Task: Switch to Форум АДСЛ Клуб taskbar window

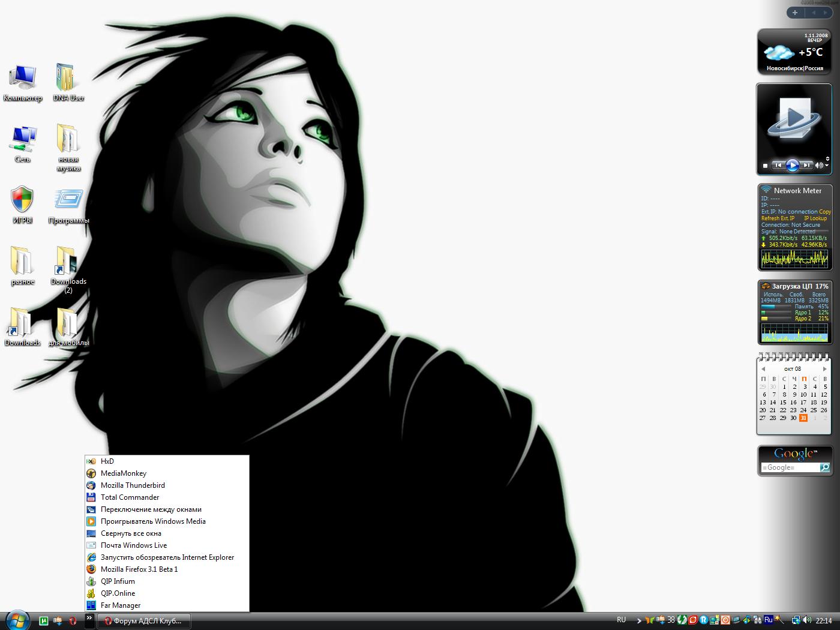Action: [x=143, y=621]
